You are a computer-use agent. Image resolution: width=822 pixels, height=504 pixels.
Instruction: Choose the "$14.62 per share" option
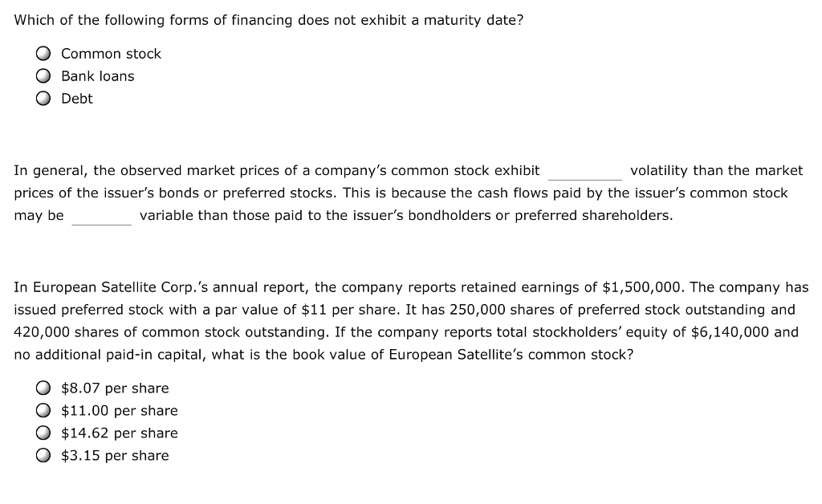pos(43,433)
